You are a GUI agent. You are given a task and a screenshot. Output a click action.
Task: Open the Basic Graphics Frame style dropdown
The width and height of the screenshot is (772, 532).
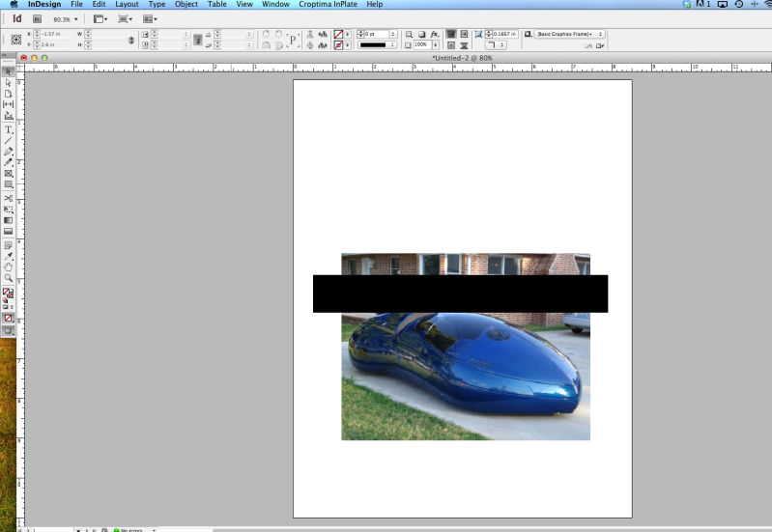[570, 34]
